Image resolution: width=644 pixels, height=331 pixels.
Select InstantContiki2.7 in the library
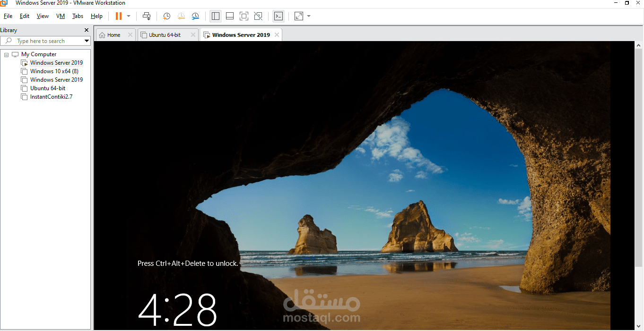tap(51, 97)
